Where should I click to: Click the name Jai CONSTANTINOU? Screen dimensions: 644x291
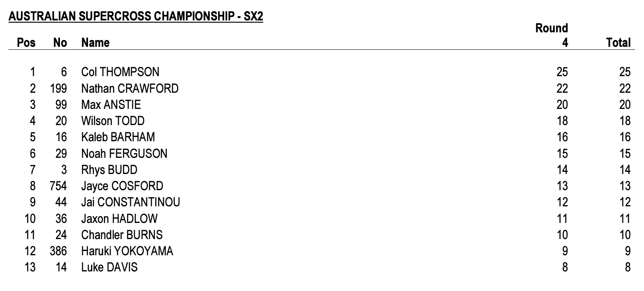[131, 202]
